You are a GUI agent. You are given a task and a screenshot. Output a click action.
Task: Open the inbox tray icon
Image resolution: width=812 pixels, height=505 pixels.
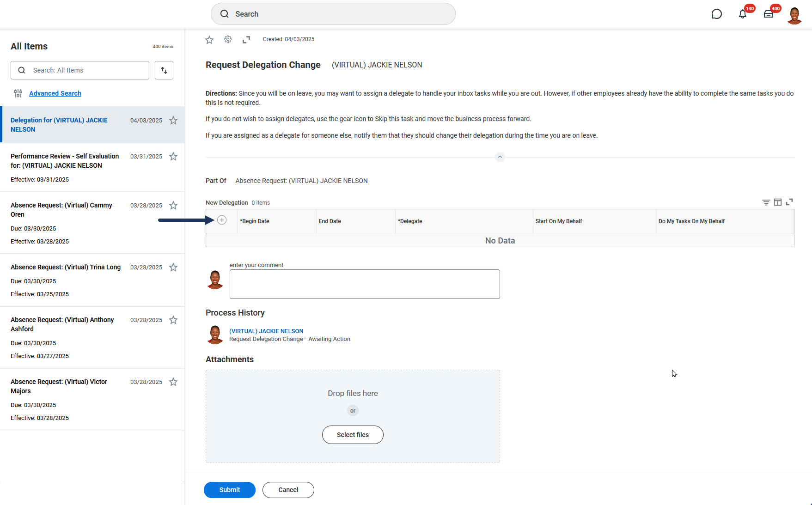coord(768,14)
